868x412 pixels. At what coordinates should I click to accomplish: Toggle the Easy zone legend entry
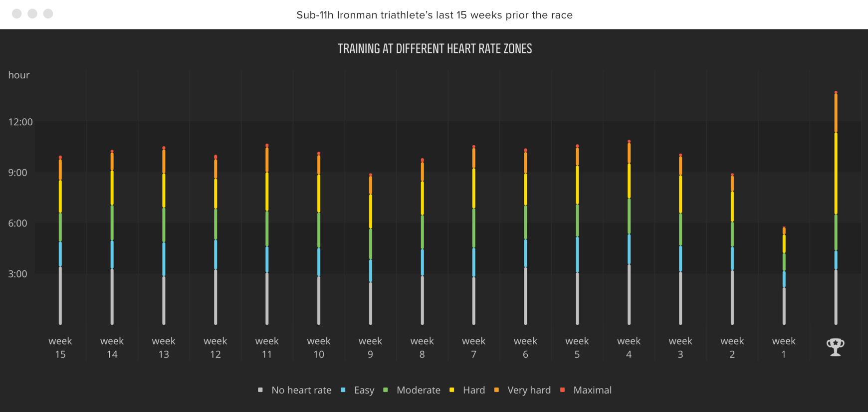358,390
